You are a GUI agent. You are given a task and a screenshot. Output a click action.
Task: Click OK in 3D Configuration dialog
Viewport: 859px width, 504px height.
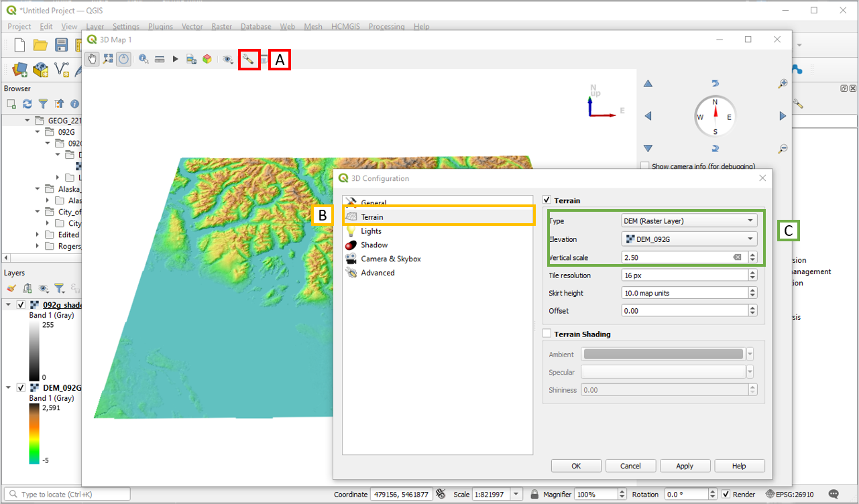(x=576, y=466)
